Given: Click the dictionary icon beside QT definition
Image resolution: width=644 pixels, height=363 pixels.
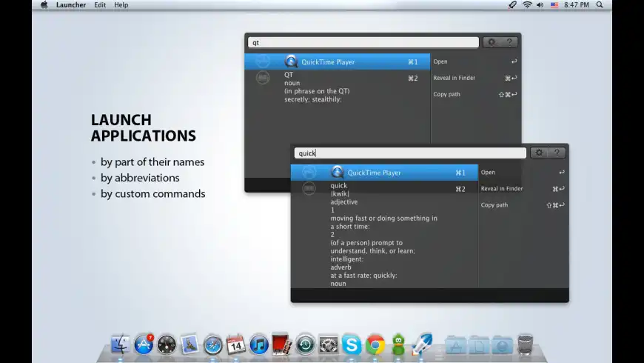Looking at the screenshot, I should point(263,78).
